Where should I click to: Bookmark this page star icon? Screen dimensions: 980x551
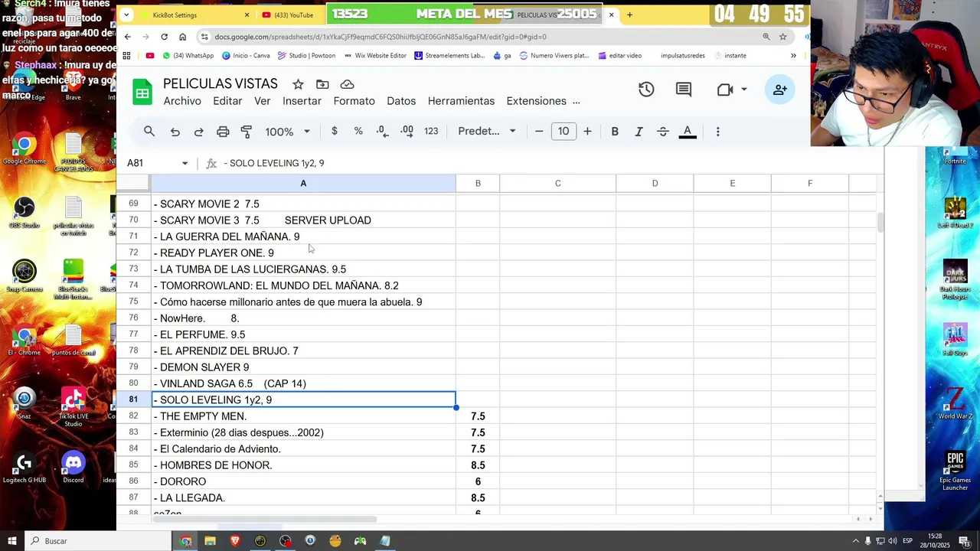click(x=782, y=37)
